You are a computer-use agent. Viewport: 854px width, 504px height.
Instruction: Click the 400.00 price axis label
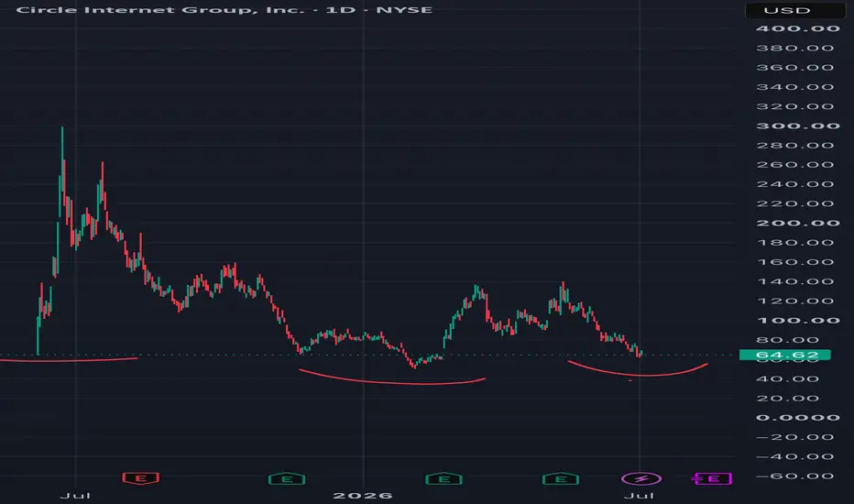(798, 29)
